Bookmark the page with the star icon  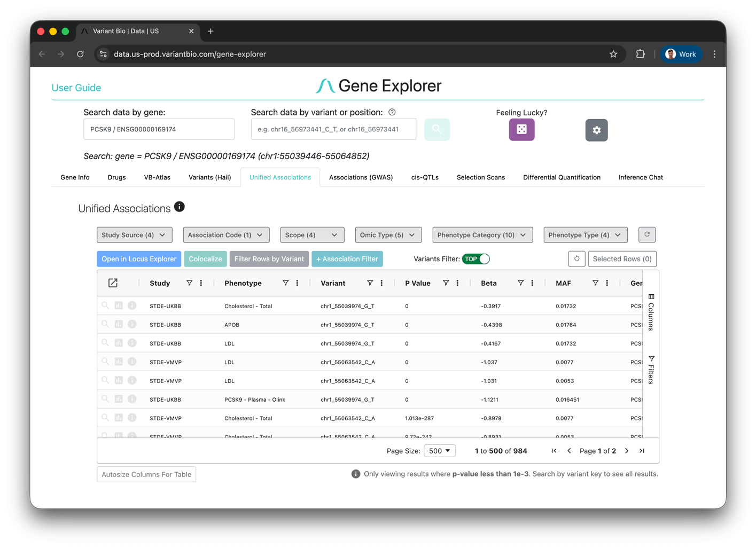[613, 54]
